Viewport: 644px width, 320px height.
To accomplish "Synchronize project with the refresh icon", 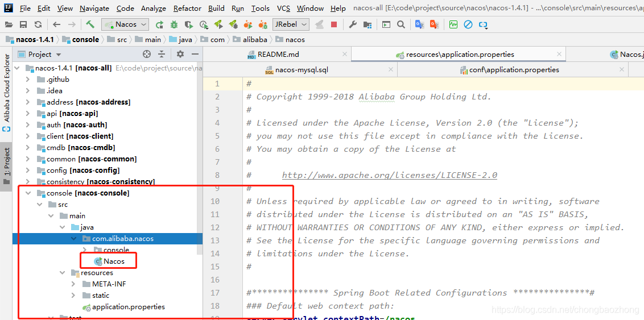I will (x=38, y=24).
